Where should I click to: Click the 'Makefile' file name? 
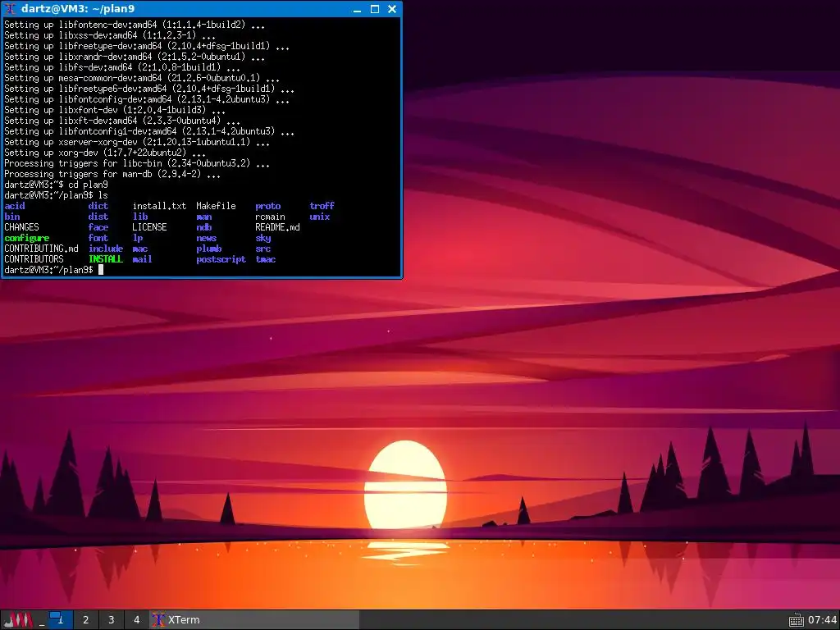tap(216, 206)
